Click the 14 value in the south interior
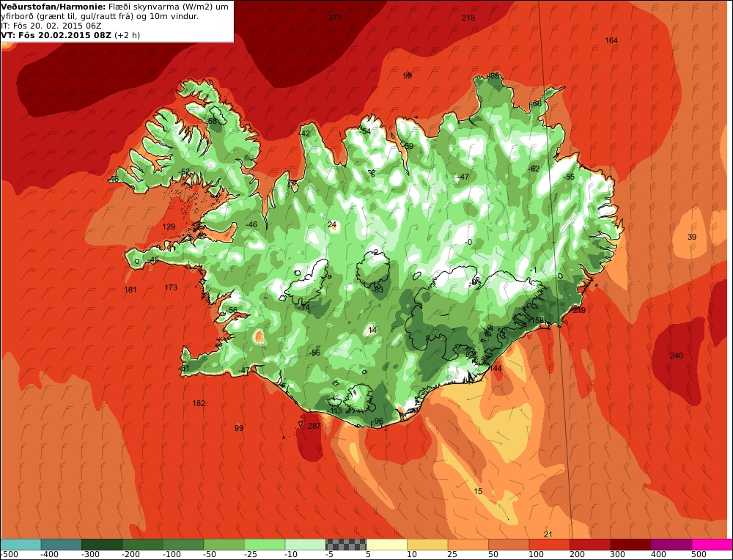This screenshot has width=733, height=560. click(372, 330)
